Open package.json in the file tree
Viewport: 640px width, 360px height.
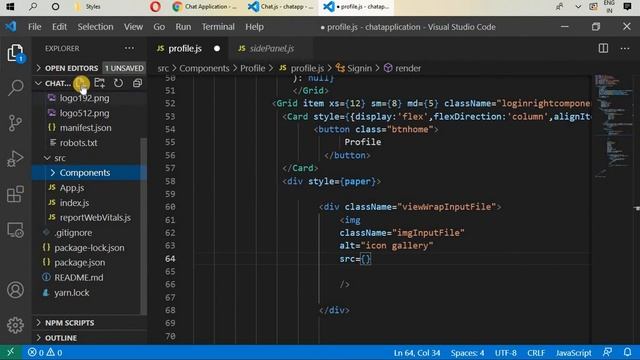coord(80,262)
